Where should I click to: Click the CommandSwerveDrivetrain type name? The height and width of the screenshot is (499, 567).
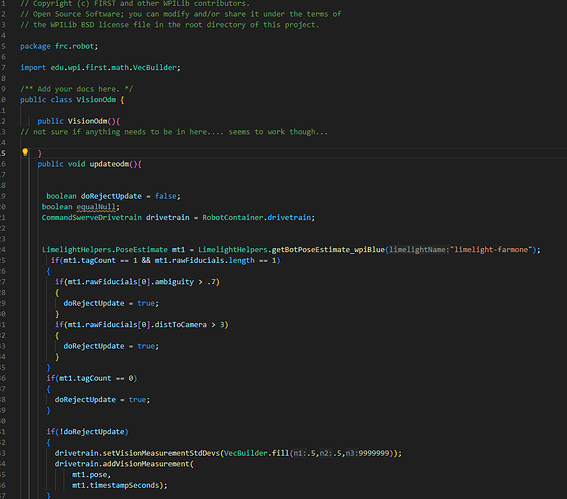[92, 218]
